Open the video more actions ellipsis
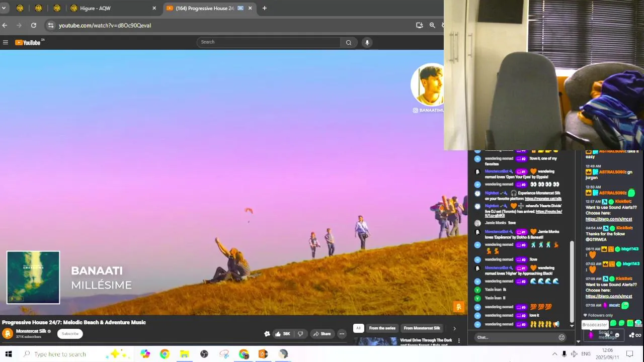The image size is (644, 362). [x=342, y=334]
